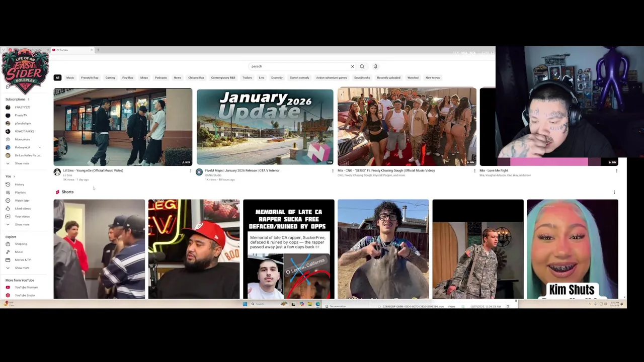Open more options for FiveM Maps video
This screenshot has height=362, width=644.
click(333, 171)
